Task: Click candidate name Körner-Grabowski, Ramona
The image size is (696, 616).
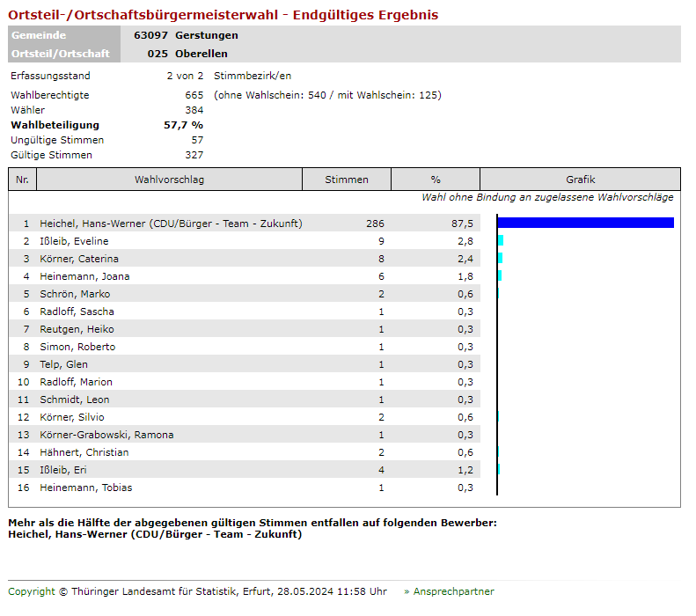Action: (106, 435)
